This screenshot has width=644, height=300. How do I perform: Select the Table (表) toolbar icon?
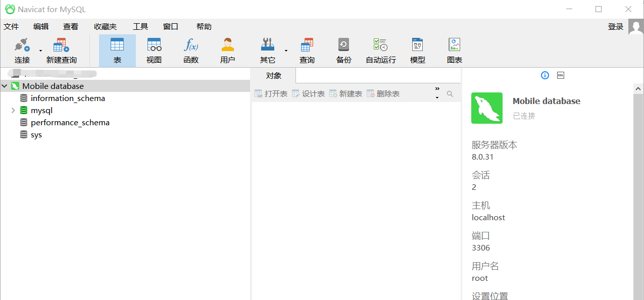[117, 45]
